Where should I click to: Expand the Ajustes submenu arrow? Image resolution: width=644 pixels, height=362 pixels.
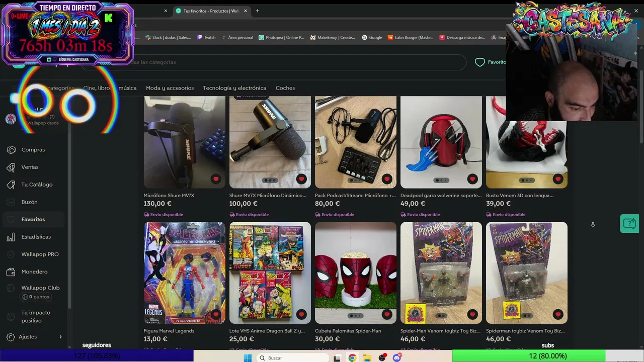pyautogui.click(x=60, y=337)
